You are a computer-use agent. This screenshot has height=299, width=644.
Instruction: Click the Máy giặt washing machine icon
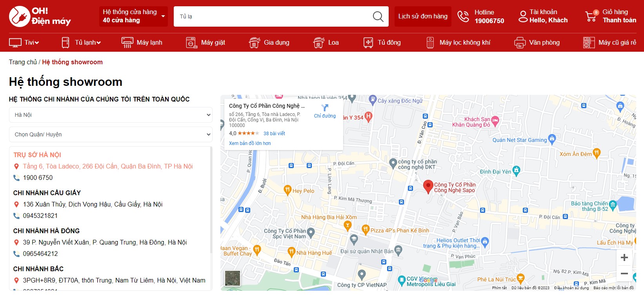tap(191, 42)
